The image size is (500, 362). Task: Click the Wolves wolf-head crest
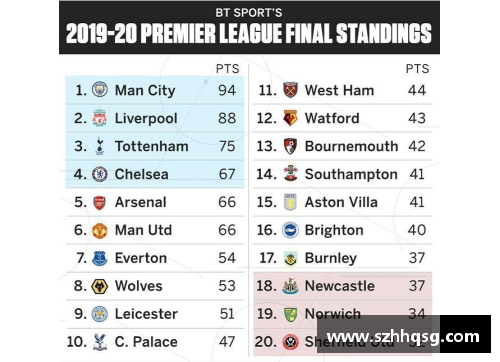tap(100, 286)
